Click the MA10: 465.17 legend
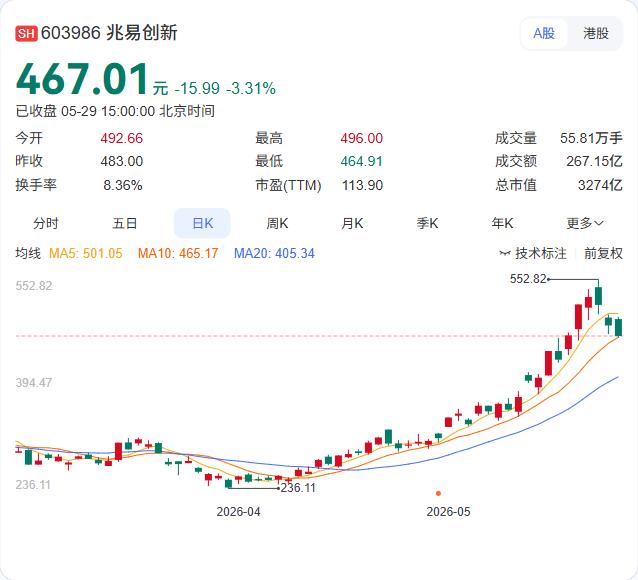 tap(178, 254)
